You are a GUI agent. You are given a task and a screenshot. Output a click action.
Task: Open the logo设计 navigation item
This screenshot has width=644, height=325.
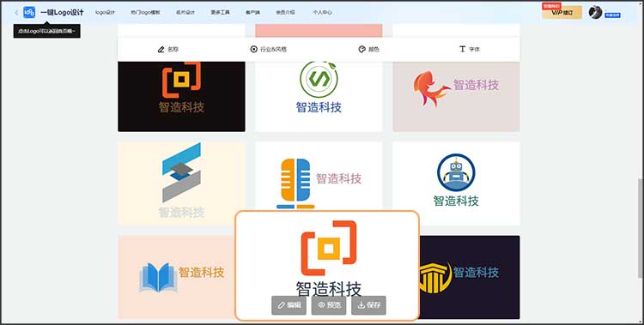tap(105, 13)
